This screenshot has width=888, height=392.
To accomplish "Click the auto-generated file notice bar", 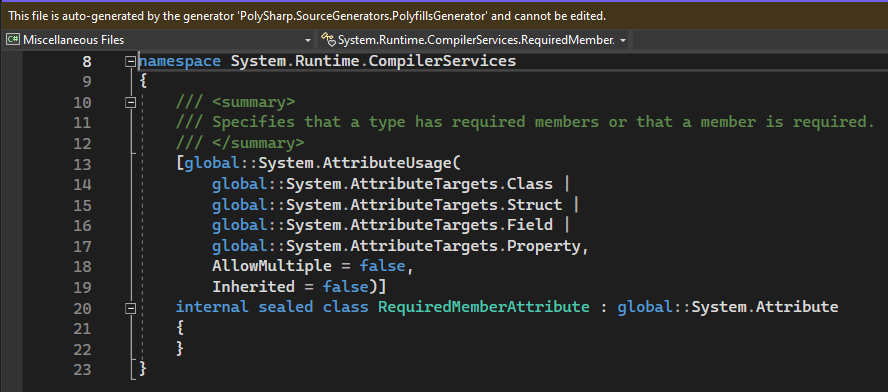I will click(x=444, y=16).
